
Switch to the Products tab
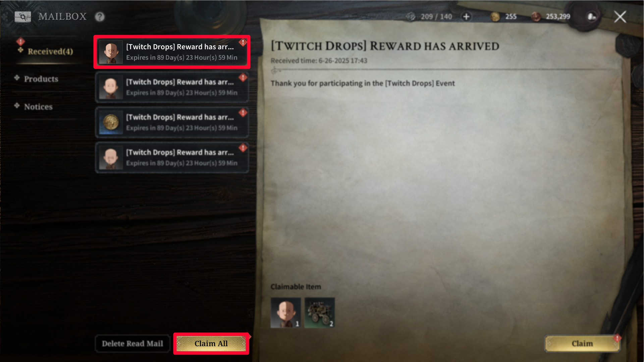tap(41, 79)
